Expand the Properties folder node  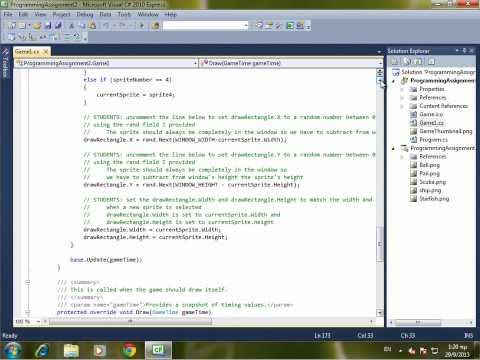(402, 89)
